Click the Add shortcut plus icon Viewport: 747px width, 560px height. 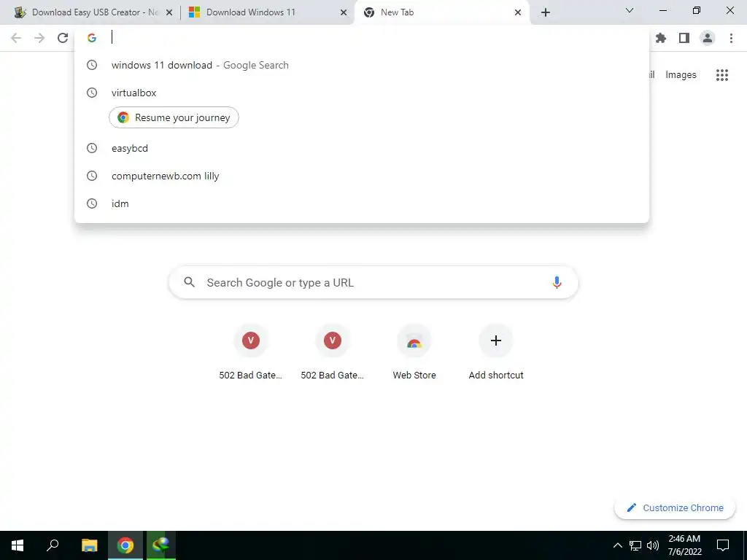[496, 341]
